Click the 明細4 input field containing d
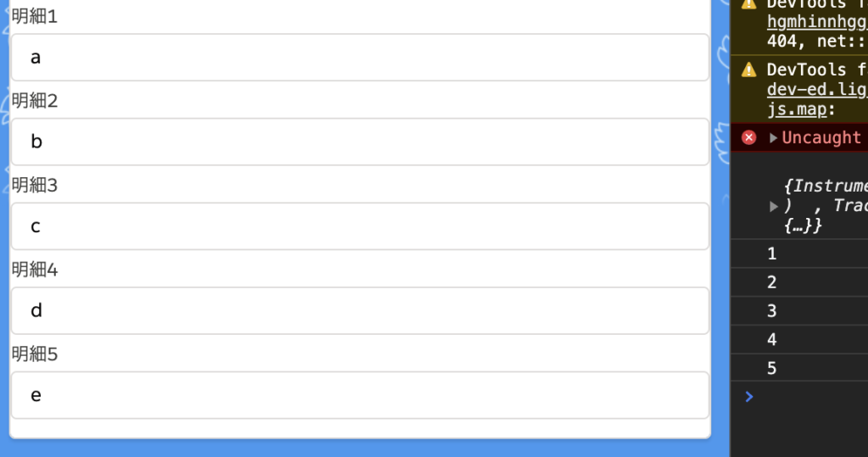868x457 pixels. 359,311
